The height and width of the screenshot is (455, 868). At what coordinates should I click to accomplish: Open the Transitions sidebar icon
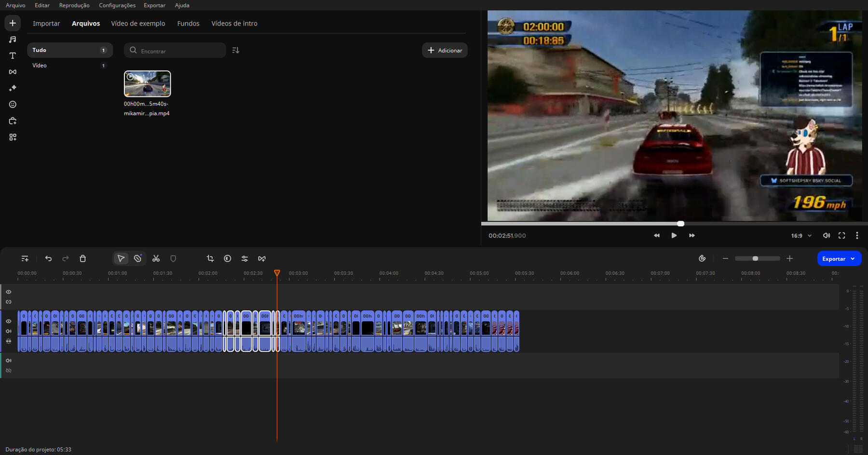coord(13,72)
